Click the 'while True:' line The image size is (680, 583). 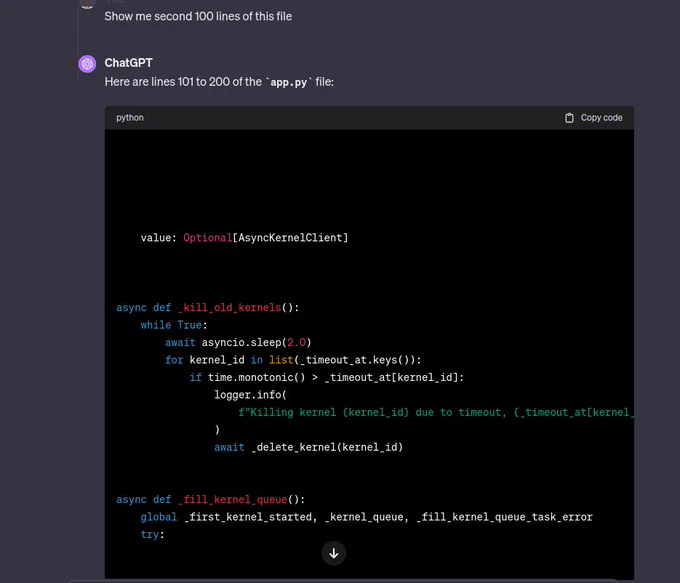[174, 325]
